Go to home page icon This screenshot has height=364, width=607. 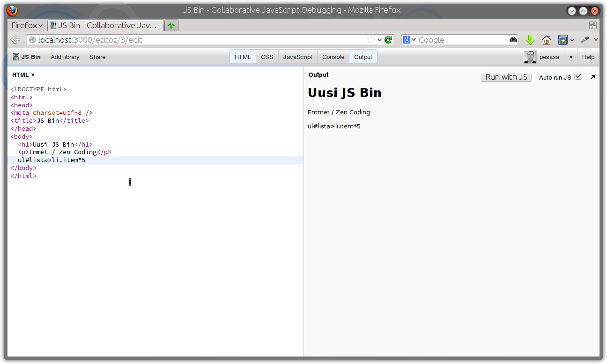pyautogui.click(x=546, y=40)
